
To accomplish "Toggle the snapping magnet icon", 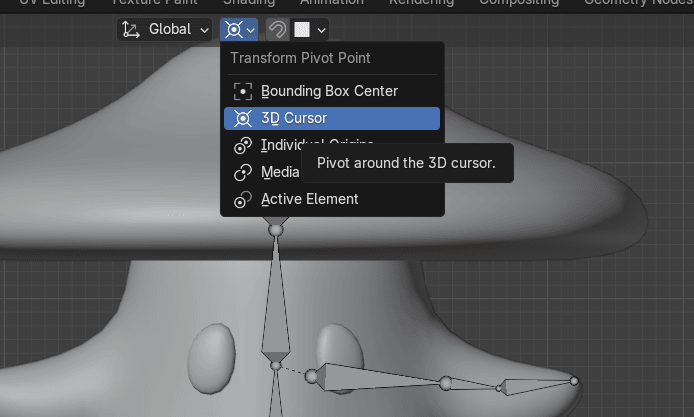I will [x=277, y=30].
